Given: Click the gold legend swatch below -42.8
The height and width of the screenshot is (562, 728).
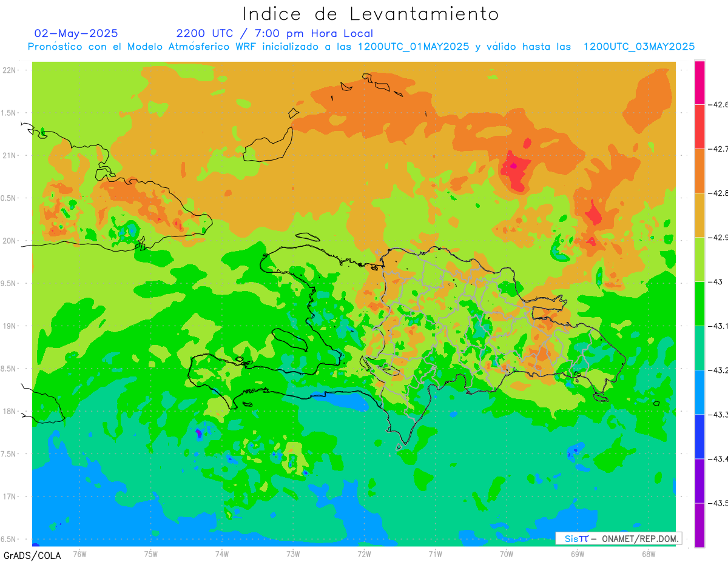Looking at the screenshot, I should click(699, 215).
